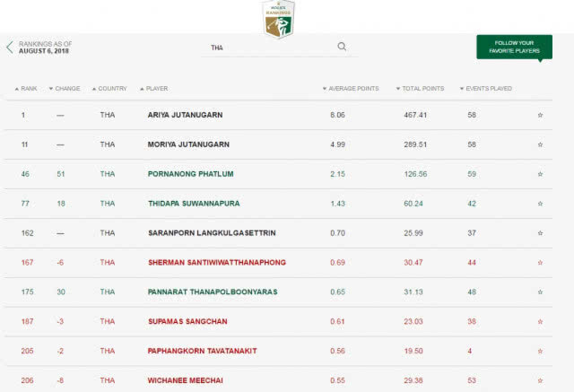Viewport: 574px width, 392px height.
Task: Click total points 60.24
Action: click(x=413, y=204)
